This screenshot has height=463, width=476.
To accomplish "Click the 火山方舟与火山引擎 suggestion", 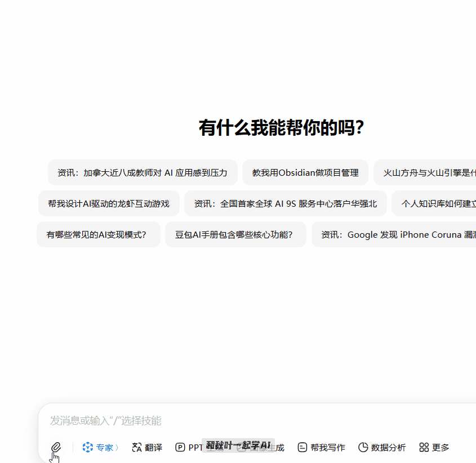I will [428, 173].
